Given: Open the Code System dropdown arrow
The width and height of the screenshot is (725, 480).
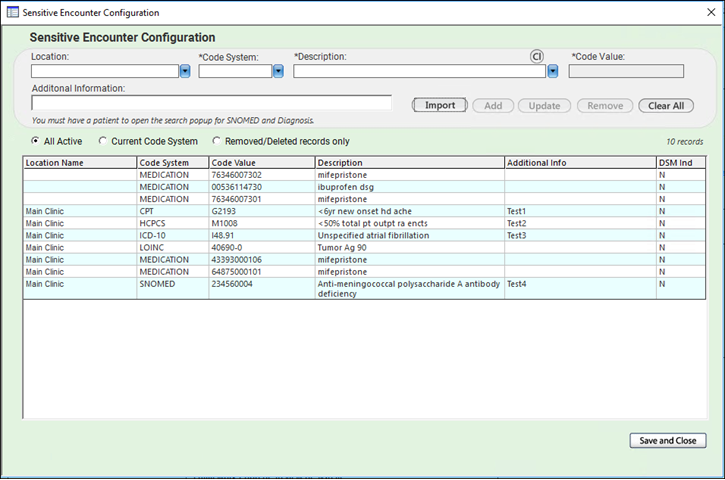Looking at the screenshot, I should [x=278, y=71].
